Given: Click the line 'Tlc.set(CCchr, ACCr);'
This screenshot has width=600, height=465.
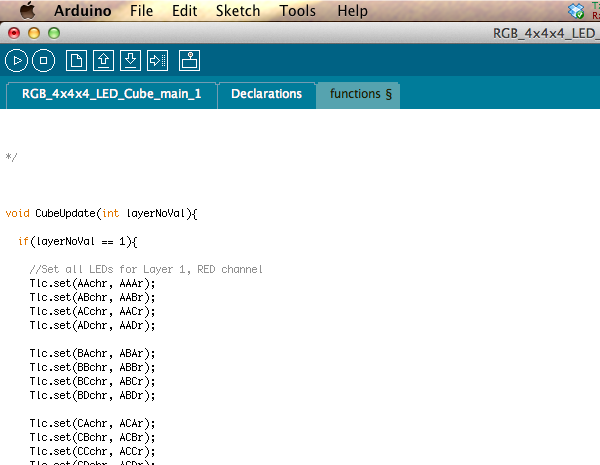Looking at the screenshot, I should coord(93,451).
